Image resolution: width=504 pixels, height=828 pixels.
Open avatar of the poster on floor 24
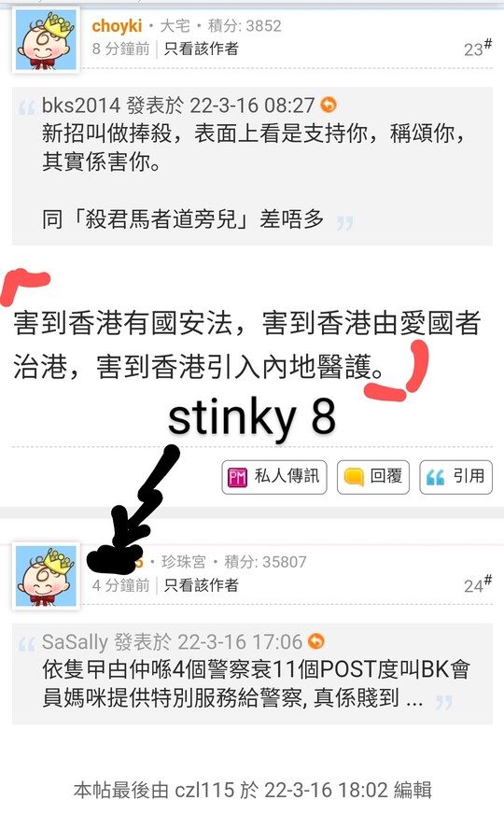(x=46, y=576)
